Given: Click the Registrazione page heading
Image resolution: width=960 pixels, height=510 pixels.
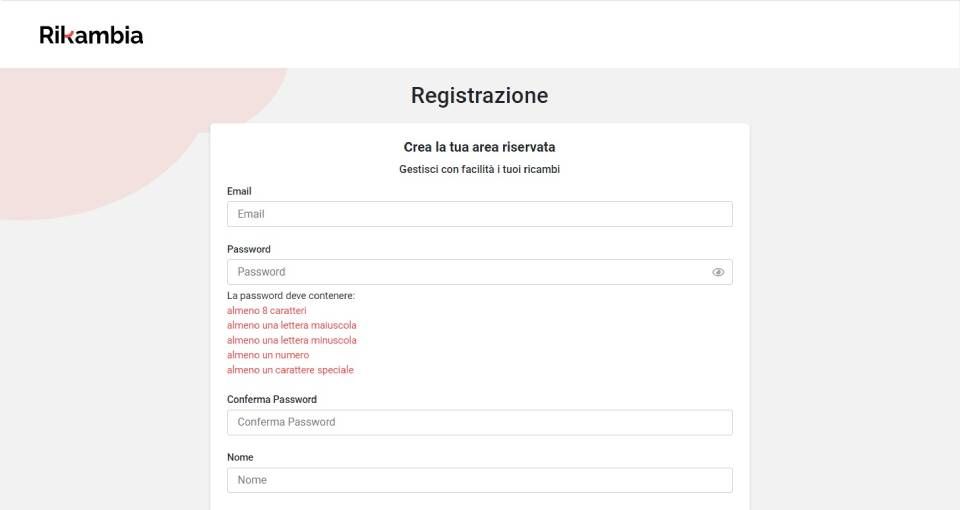Looking at the screenshot, I should click(x=479, y=96).
